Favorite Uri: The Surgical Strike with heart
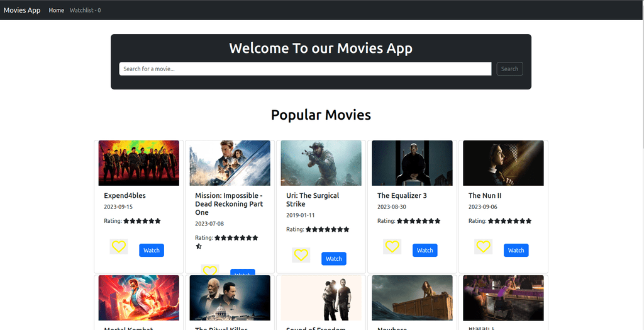This screenshot has height=330, width=644. [301, 254]
